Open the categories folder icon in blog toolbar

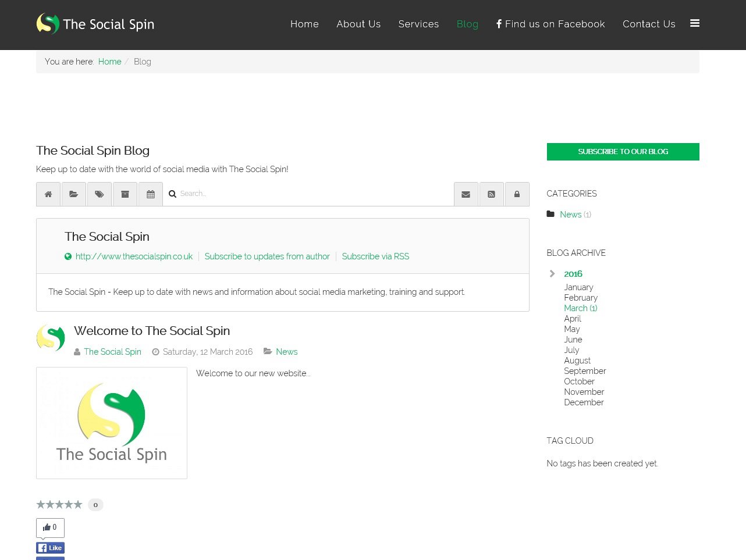click(x=74, y=194)
